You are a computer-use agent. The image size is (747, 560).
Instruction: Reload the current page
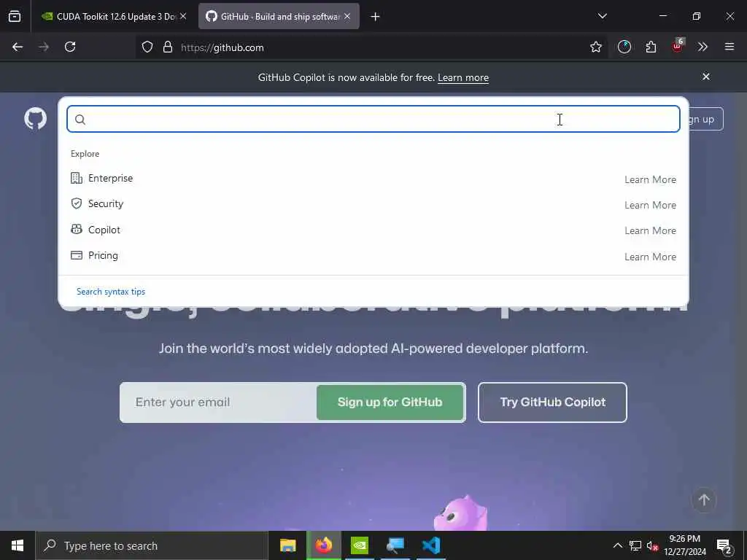coord(70,47)
